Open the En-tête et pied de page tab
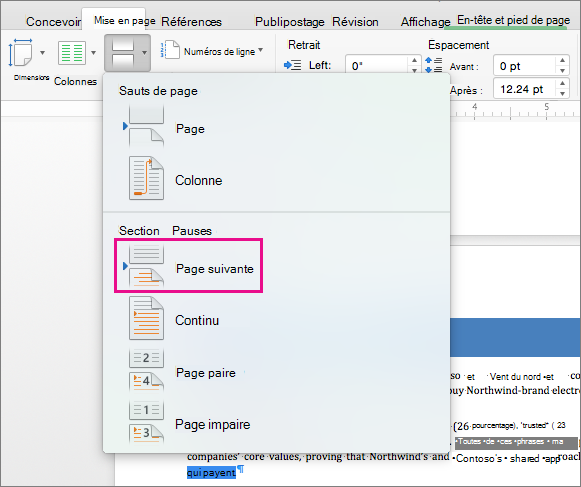Viewport: 581px width, 487px height. [513, 20]
